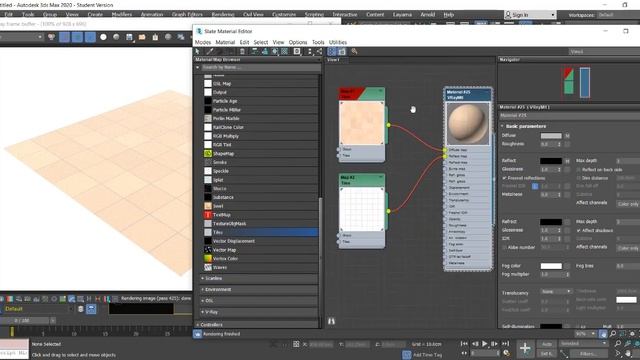The height and width of the screenshot is (360, 640).
Task: Enable Dim distance checkbox
Action: coord(578,178)
